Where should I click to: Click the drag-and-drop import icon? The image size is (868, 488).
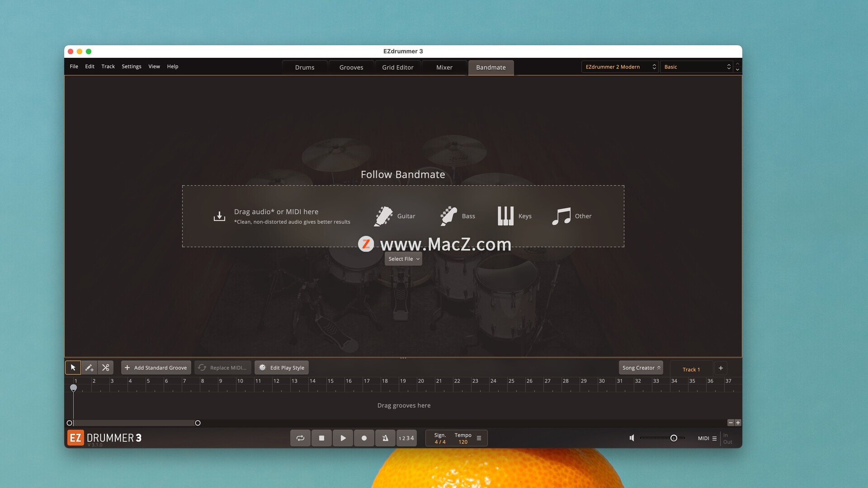(x=219, y=216)
